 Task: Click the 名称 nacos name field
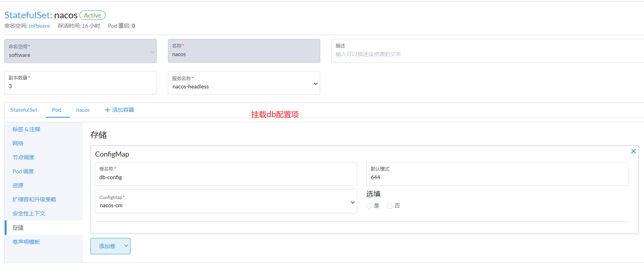244,51
